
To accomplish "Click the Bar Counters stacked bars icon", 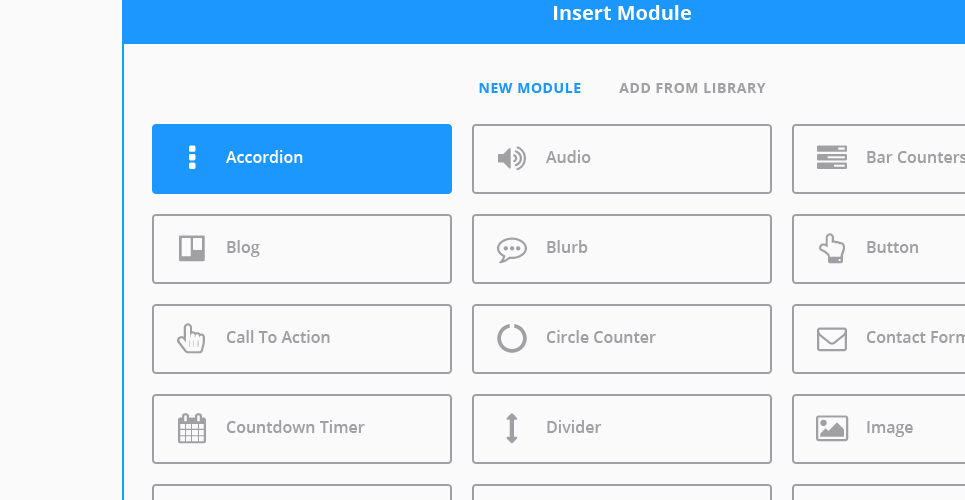I will coord(831,158).
